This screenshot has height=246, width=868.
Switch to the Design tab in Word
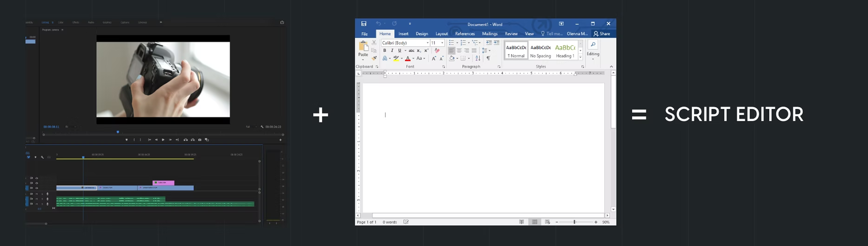[x=422, y=34]
